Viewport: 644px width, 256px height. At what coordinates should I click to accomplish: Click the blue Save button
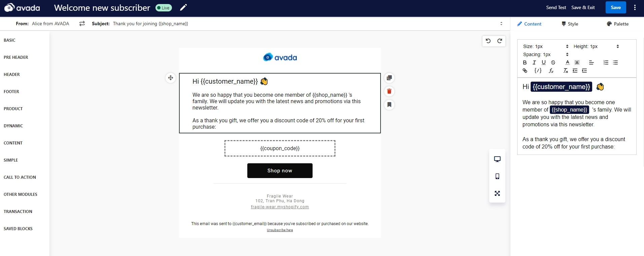(616, 7)
